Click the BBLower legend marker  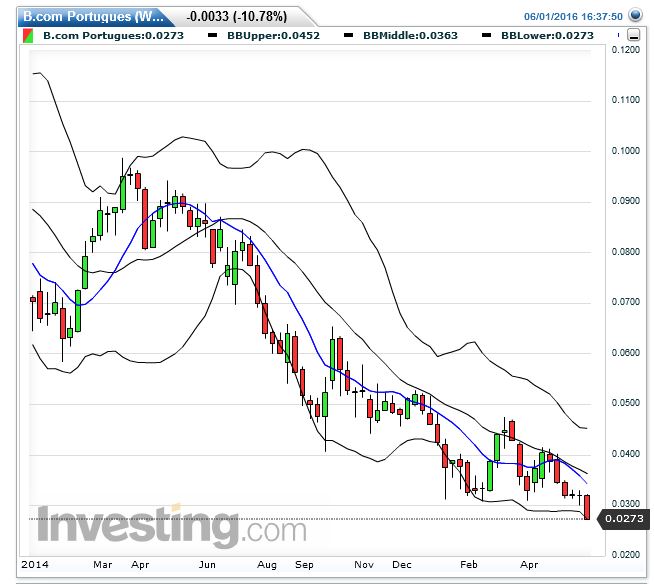(486, 35)
